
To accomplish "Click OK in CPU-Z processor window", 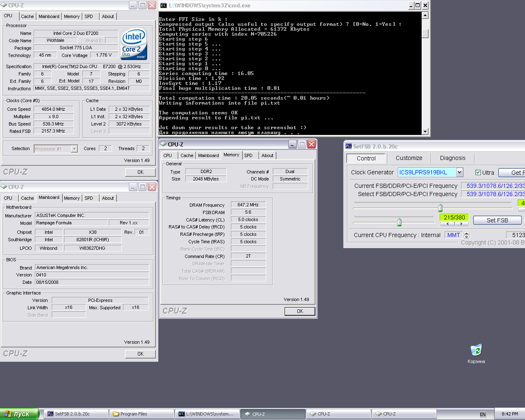I will (140, 172).
